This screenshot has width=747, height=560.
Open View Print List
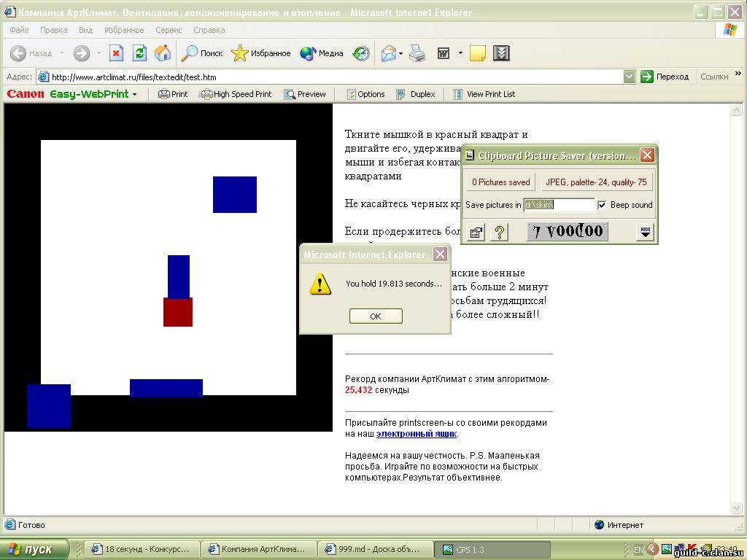click(x=484, y=94)
